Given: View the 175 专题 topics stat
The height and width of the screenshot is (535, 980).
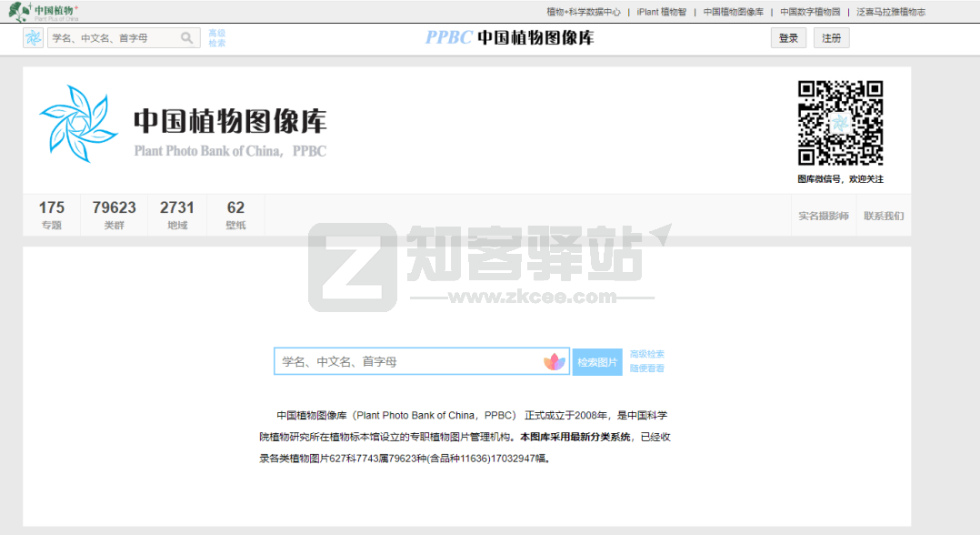Looking at the screenshot, I should (52, 215).
